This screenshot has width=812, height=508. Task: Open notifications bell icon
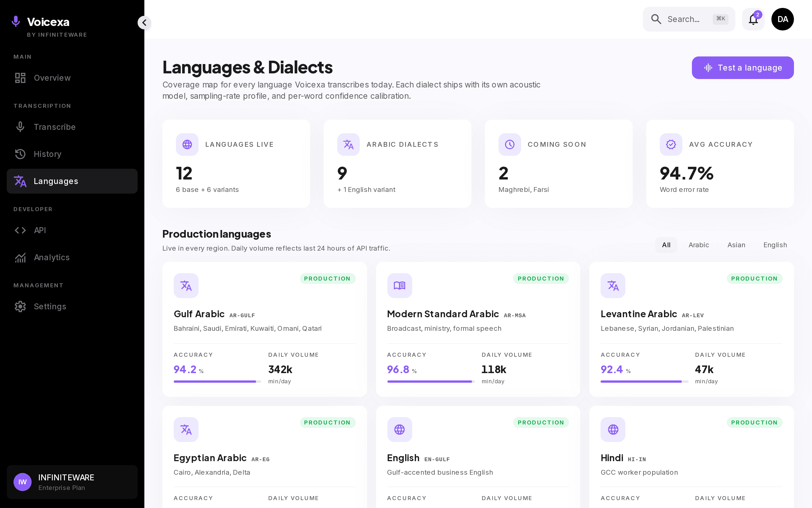pos(753,19)
